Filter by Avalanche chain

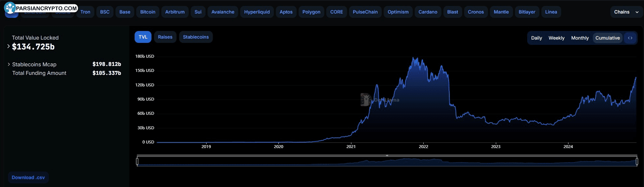(223, 12)
